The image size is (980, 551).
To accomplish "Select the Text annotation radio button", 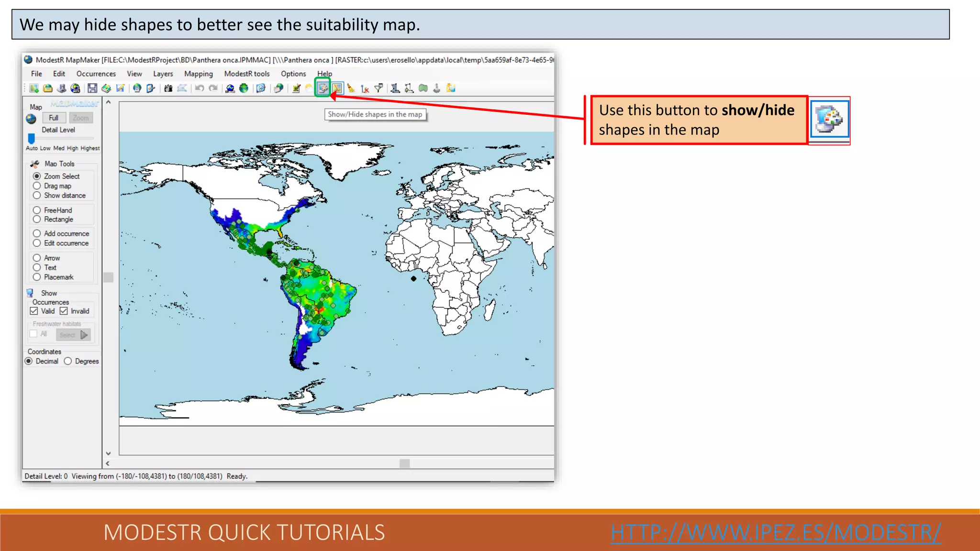I will point(37,267).
